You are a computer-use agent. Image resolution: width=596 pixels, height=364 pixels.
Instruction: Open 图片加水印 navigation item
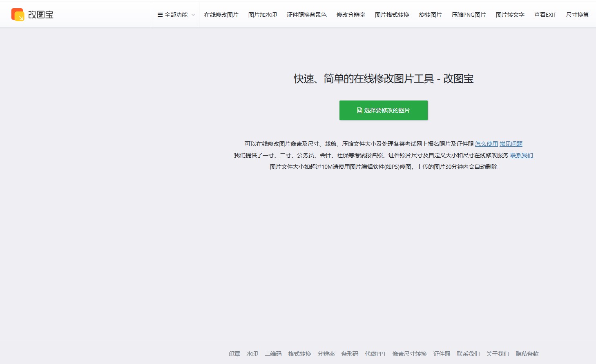click(263, 15)
